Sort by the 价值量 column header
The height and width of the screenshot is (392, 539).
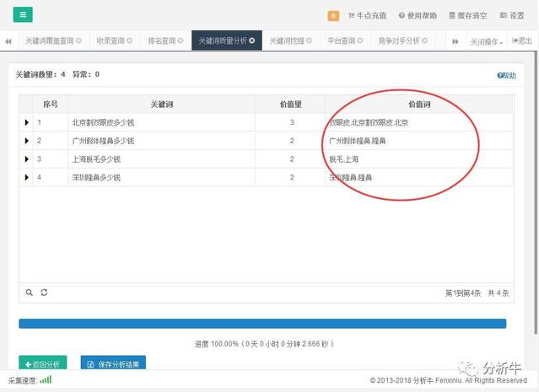pos(290,104)
